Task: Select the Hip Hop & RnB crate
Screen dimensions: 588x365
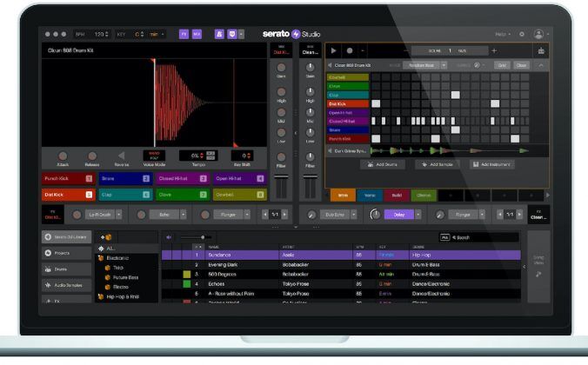Action: 123,296
